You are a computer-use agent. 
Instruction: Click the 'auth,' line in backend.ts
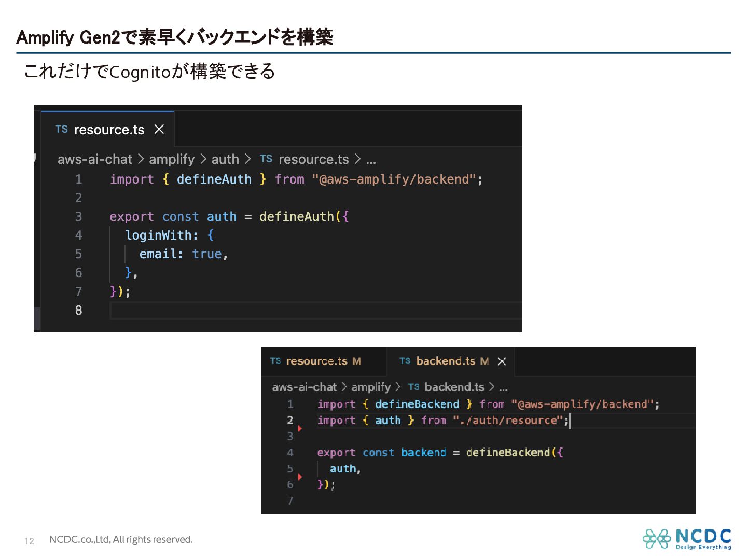pyautogui.click(x=345, y=469)
